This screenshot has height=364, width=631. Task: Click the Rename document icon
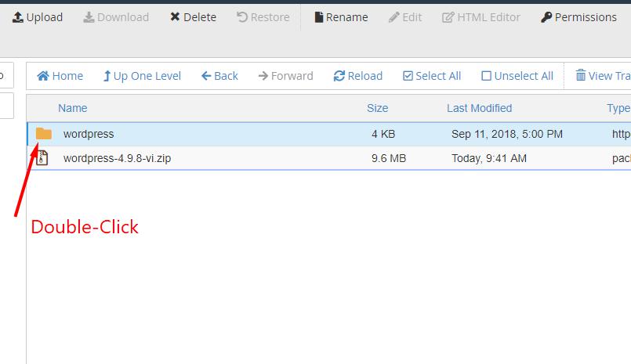pos(319,17)
